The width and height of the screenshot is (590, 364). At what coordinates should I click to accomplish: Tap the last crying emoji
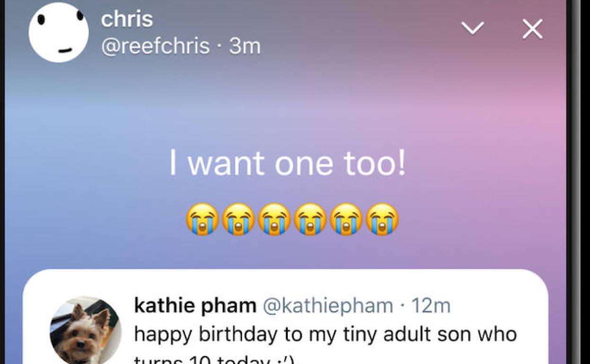382,219
